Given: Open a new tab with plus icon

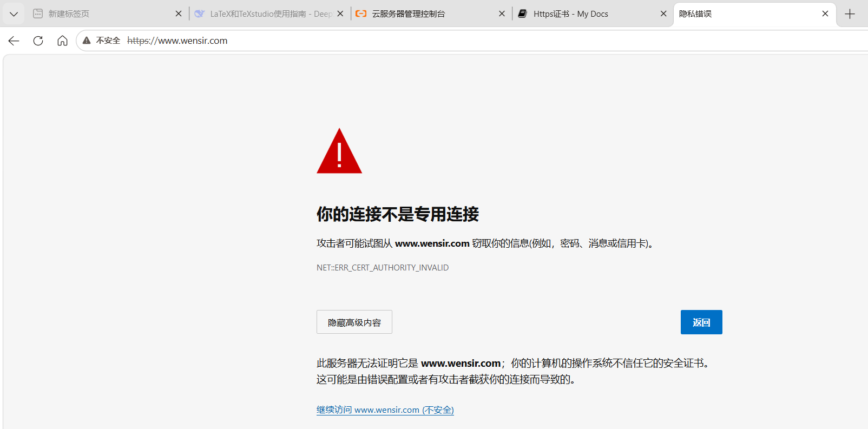Looking at the screenshot, I should point(850,14).
